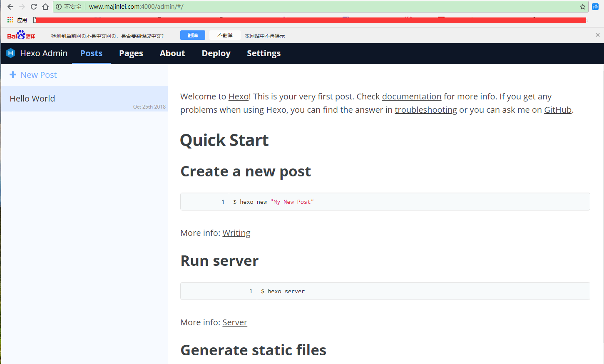604x364 pixels.
Task: Follow the Hexo link in welcome text
Action: pos(239,97)
